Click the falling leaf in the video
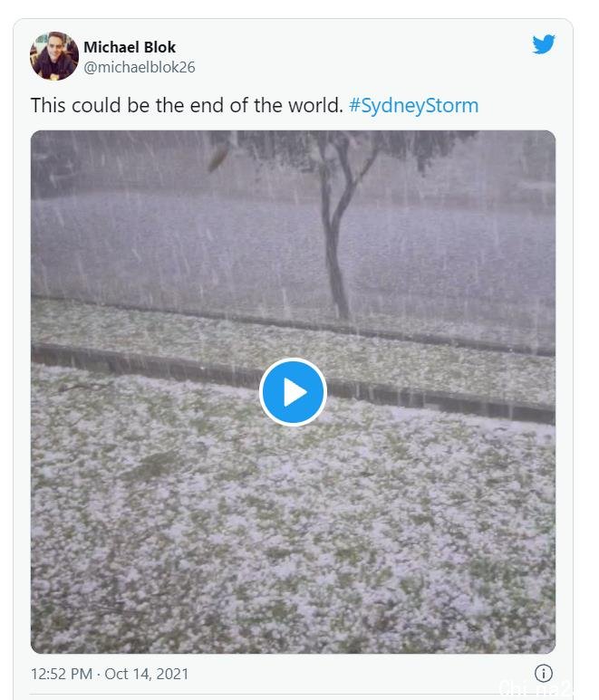Viewport: 599px width, 700px height. pyautogui.click(x=218, y=158)
